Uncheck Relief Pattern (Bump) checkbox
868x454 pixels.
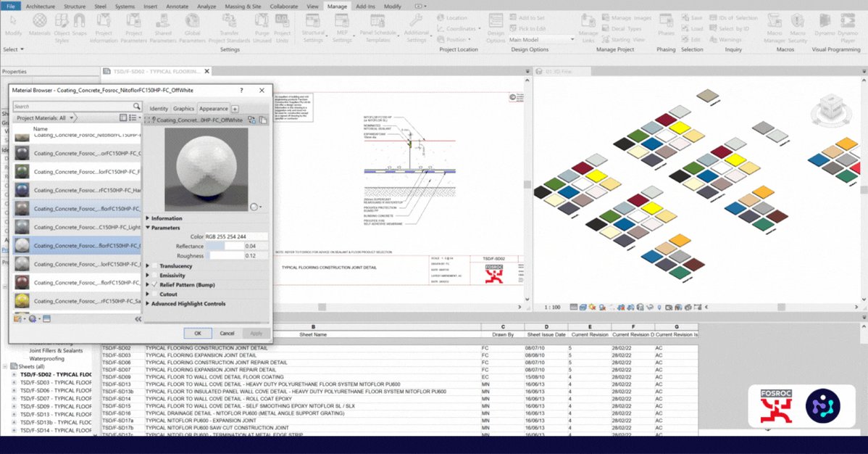click(x=155, y=285)
